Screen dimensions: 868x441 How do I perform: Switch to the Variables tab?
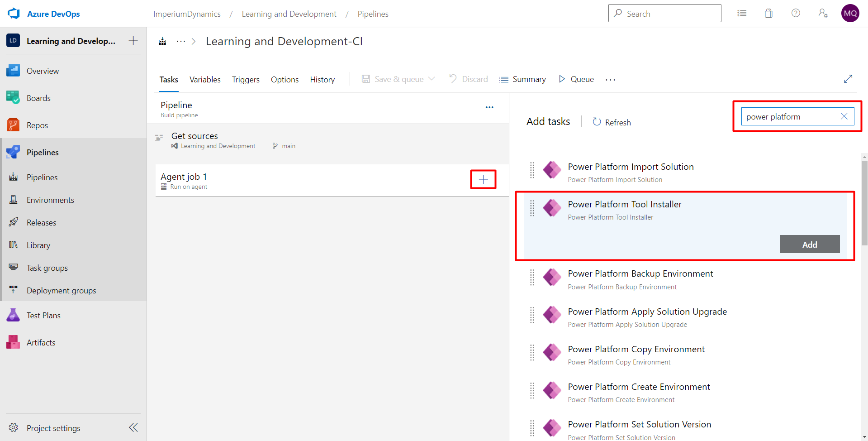pos(204,79)
